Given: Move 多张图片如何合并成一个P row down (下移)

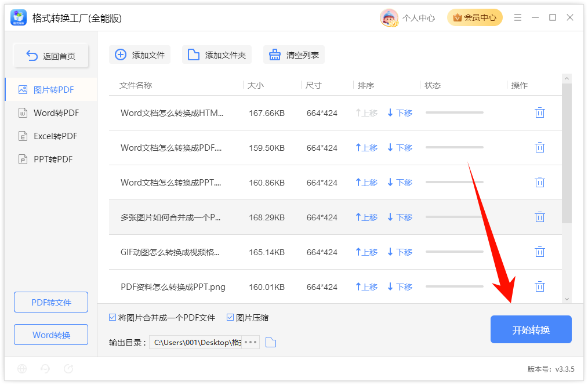Looking at the screenshot, I should (400, 217).
